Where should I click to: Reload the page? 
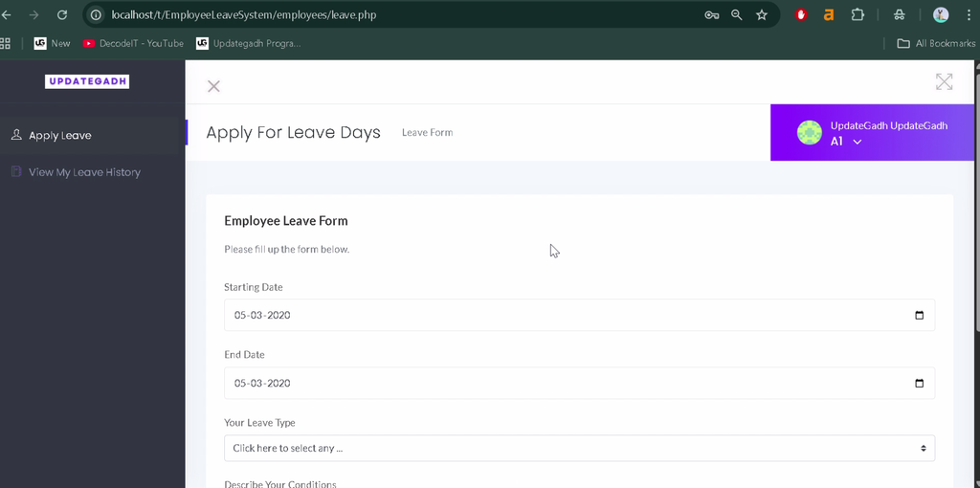point(62,15)
